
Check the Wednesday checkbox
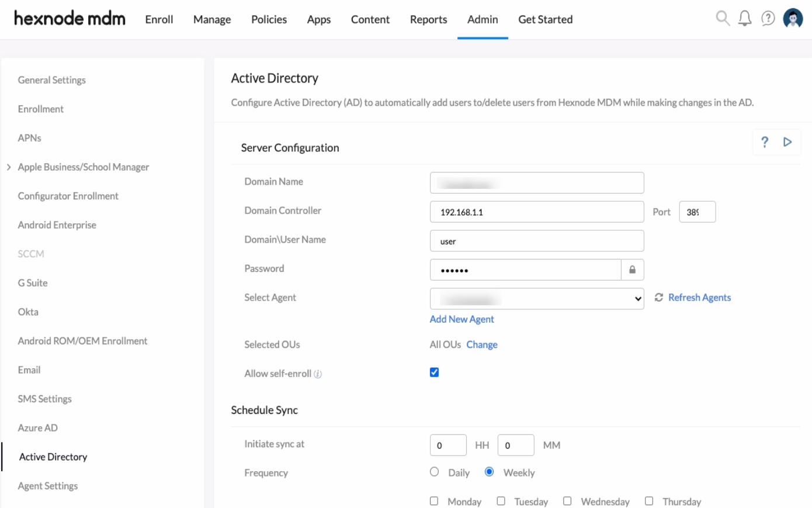(567, 501)
